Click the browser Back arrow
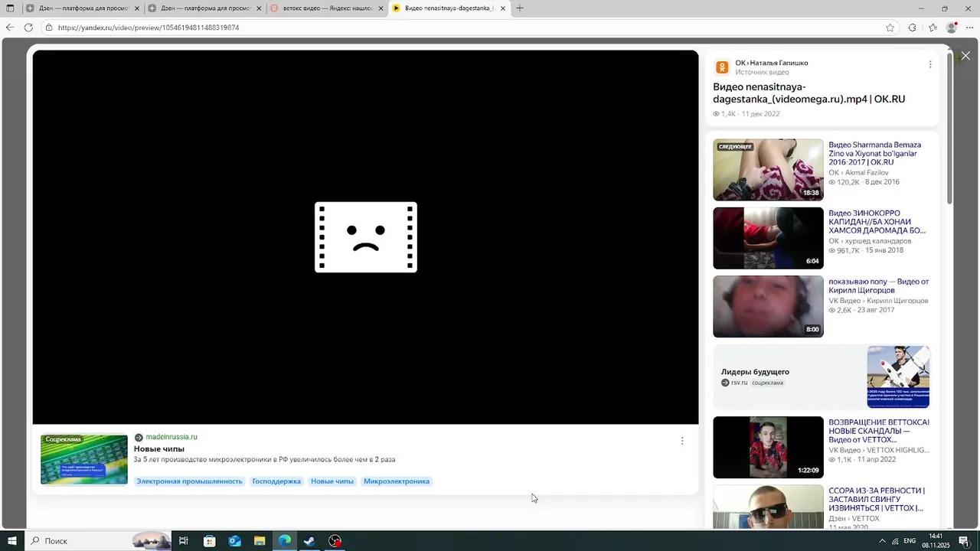 click(x=10, y=28)
